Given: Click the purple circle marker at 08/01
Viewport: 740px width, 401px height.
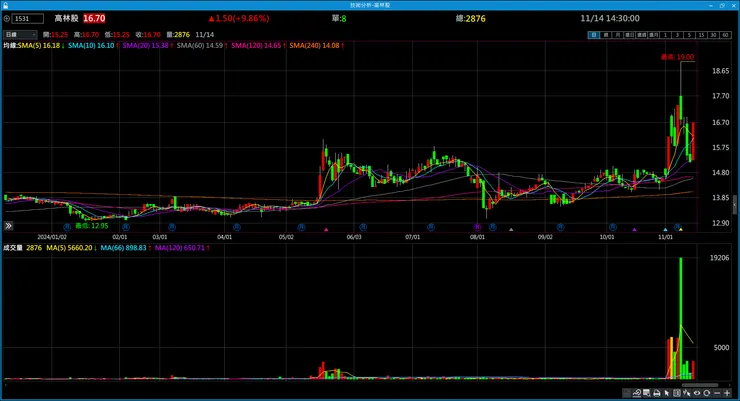Looking at the screenshot, I should (x=477, y=227).
